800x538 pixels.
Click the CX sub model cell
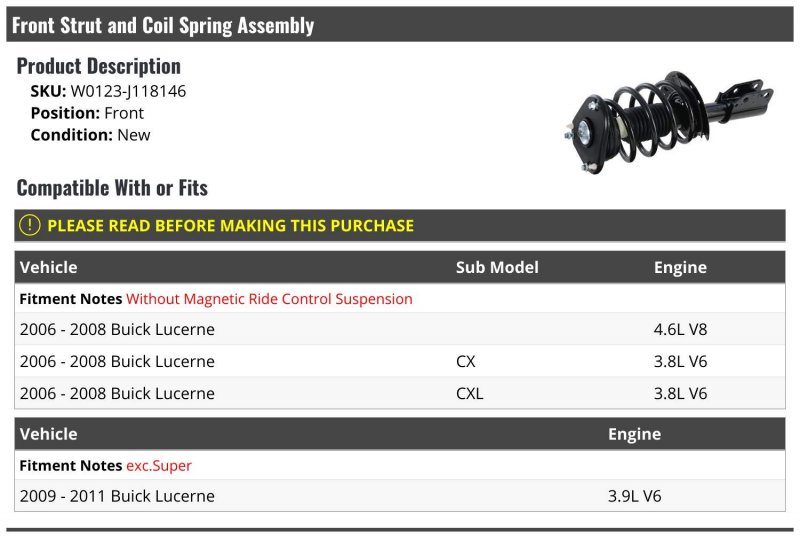(x=466, y=361)
